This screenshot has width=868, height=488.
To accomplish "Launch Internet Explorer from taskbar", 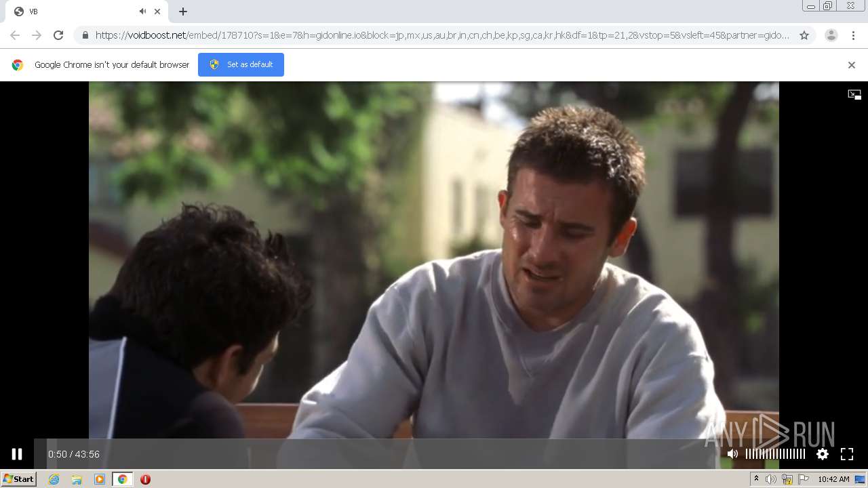I will click(54, 479).
